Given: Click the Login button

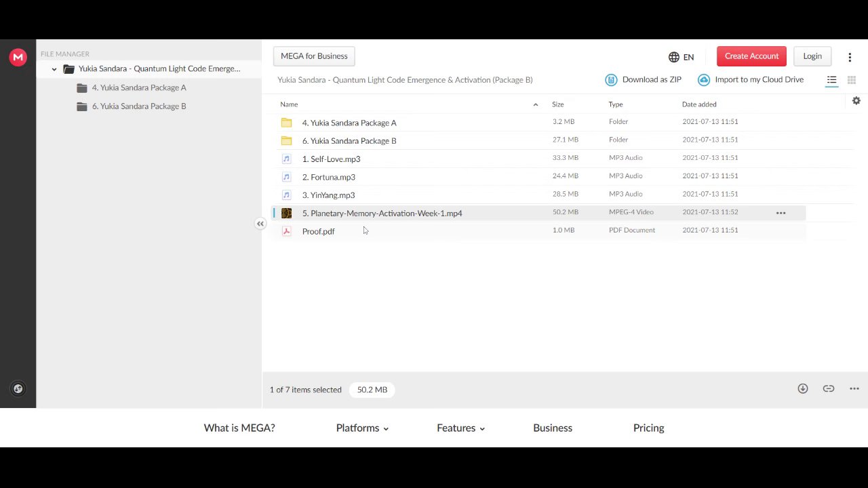Looking at the screenshot, I should (x=812, y=56).
